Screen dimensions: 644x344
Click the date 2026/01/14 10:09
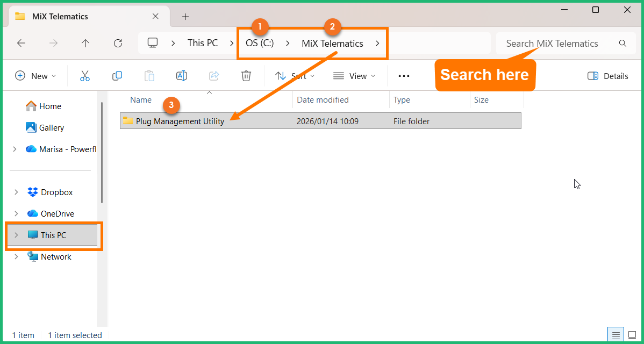328,121
